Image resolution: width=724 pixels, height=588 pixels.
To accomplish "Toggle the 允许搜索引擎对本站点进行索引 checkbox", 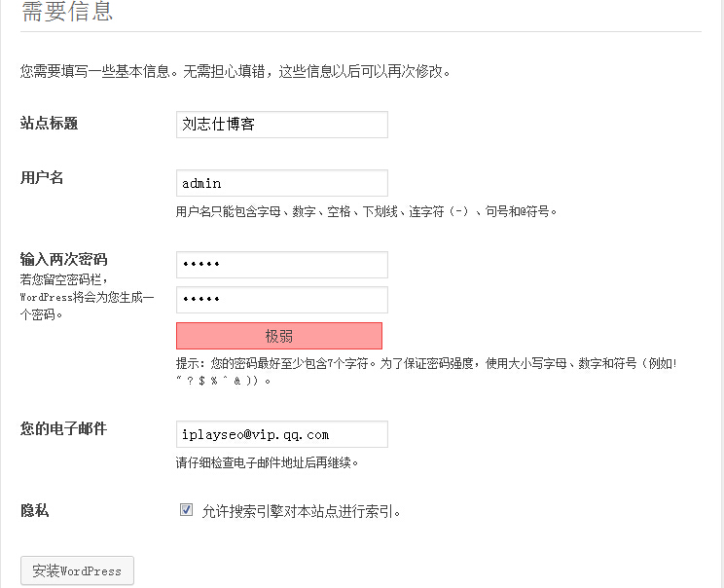I will click(x=186, y=510).
